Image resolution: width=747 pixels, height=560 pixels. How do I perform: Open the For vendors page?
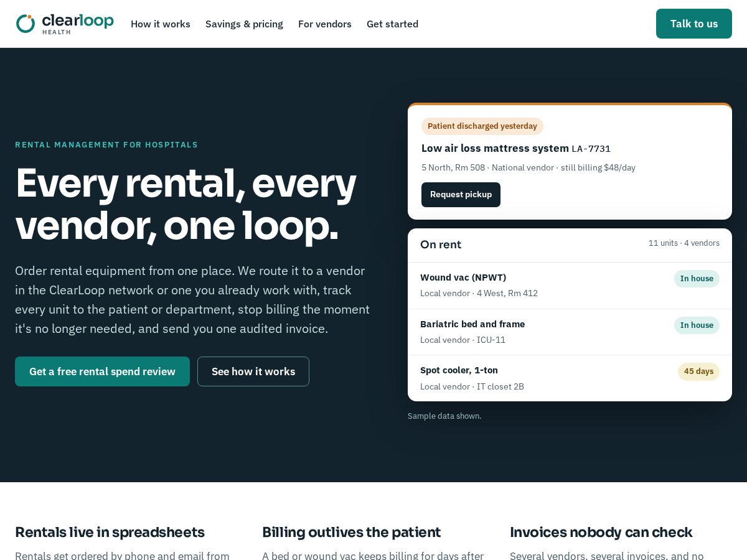[325, 24]
